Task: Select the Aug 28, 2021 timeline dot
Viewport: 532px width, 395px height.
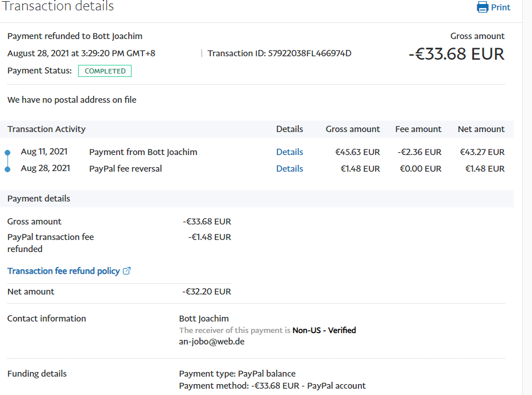Action: coord(7,169)
